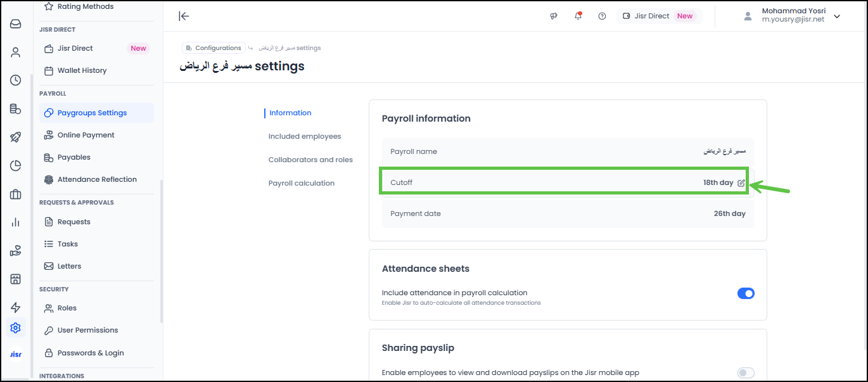Switch to Collaborators and roles section
The height and width of the screenshot is (382, 868).
pos(310,160)
